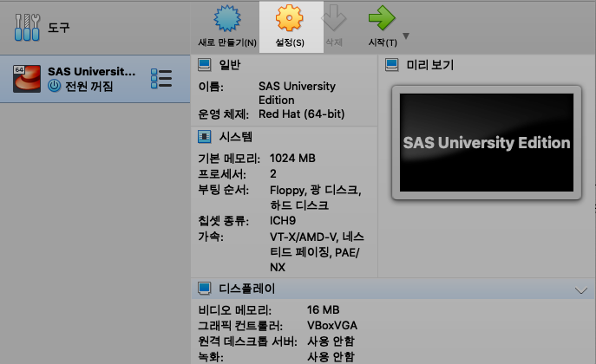This screenshot has width=596, height=364.
Task: Click the 1024 MB base memory value
Action: coord(292,159)
